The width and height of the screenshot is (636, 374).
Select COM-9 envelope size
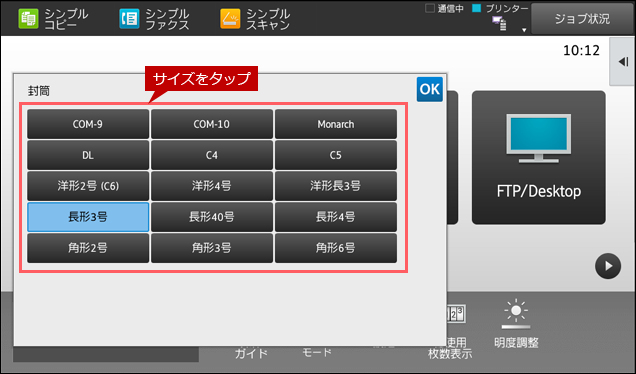88,124
